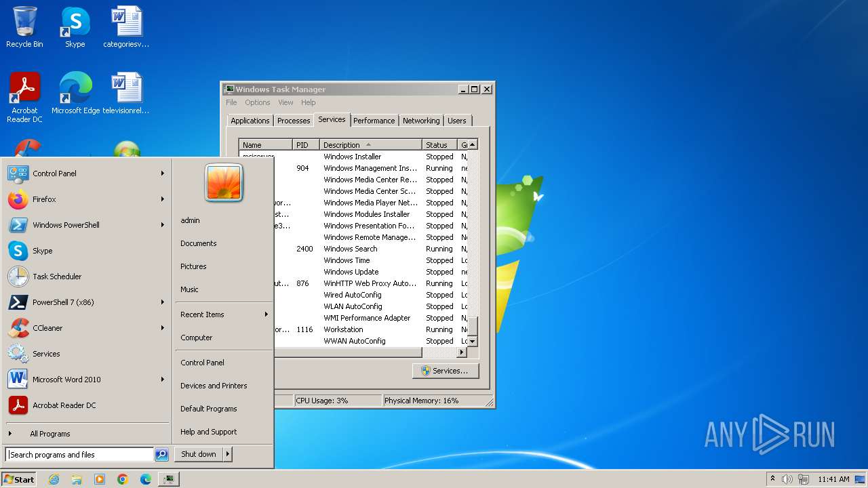
Task: Open View menu in Task Manager
Action: coord(285,102)
